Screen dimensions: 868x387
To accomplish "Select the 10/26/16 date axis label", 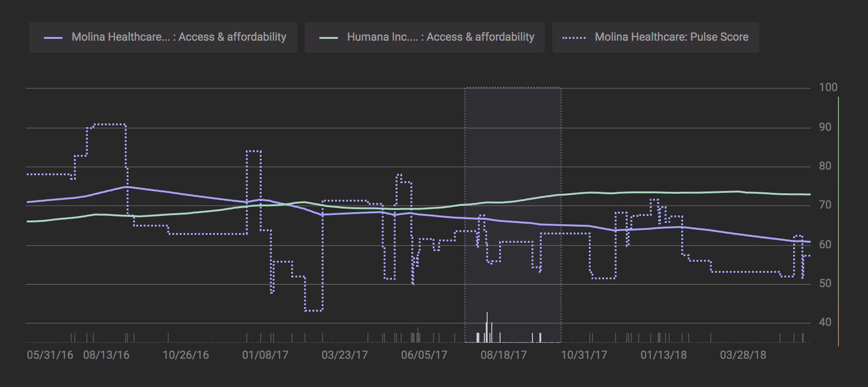I will tap(186, 355).
